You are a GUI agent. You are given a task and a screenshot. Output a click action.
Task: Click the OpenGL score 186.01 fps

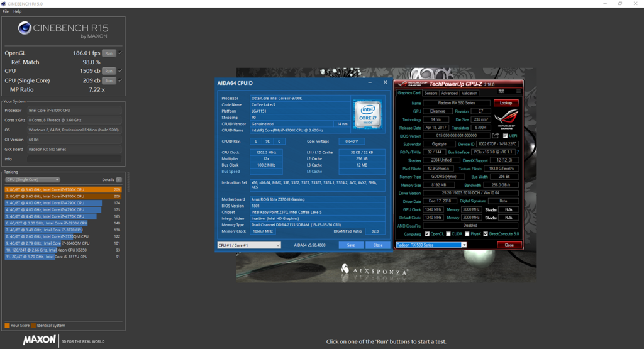[x=87, y=53]
